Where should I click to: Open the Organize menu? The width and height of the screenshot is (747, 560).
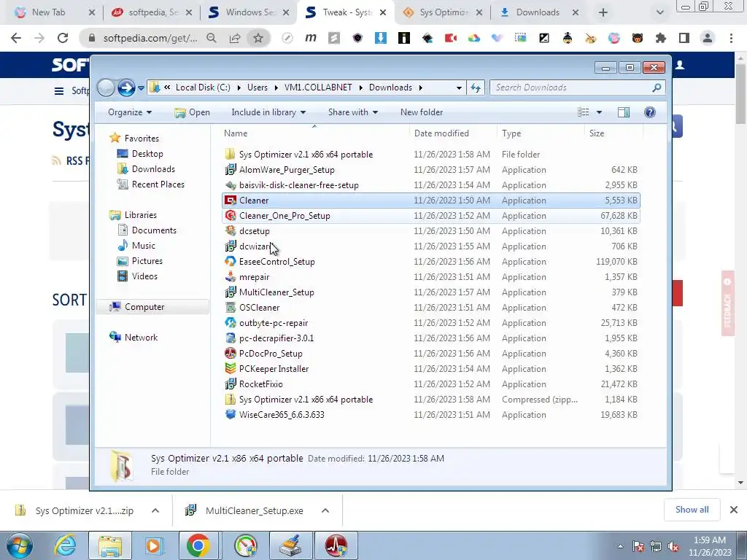click(130, 112)
